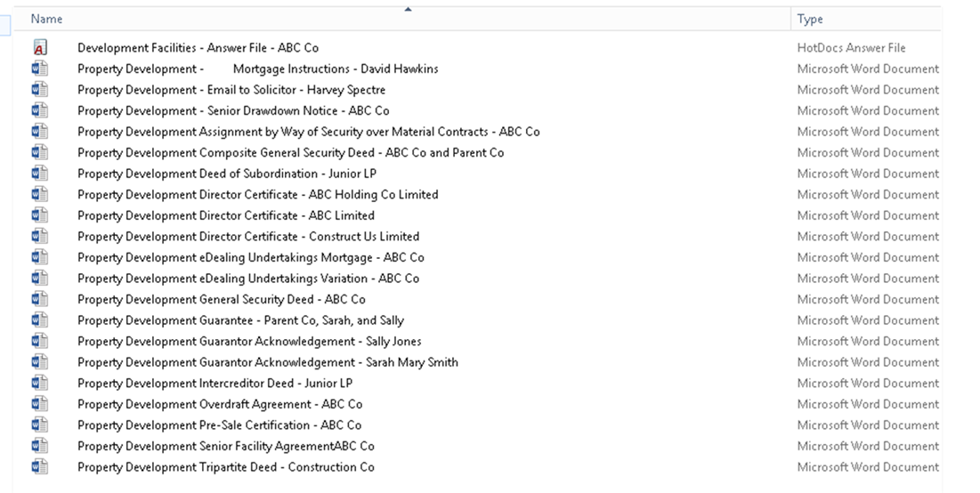Select Guarantor Acknowledgement - Sally Jones file name

pyautogui.click(x=249, y=341)
